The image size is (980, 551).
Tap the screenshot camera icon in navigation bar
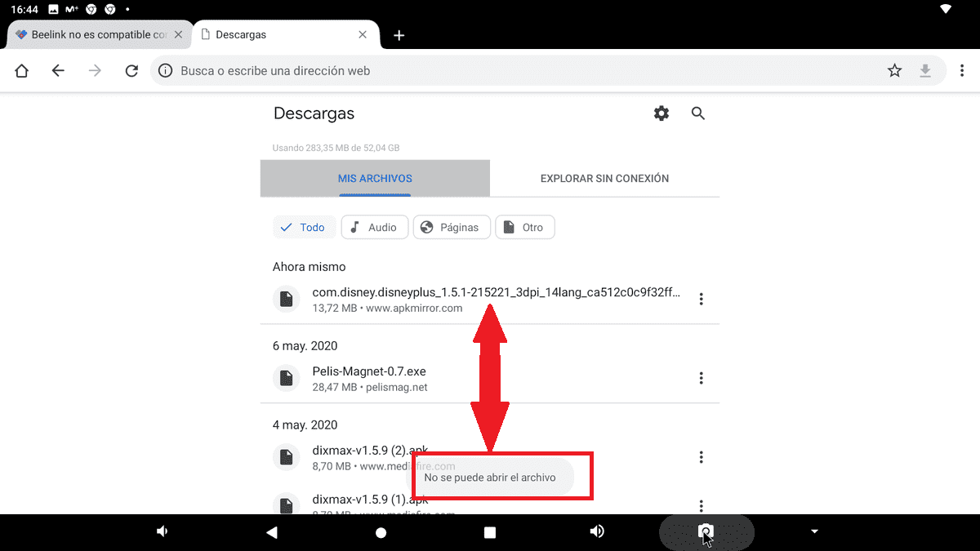[706, 532]
